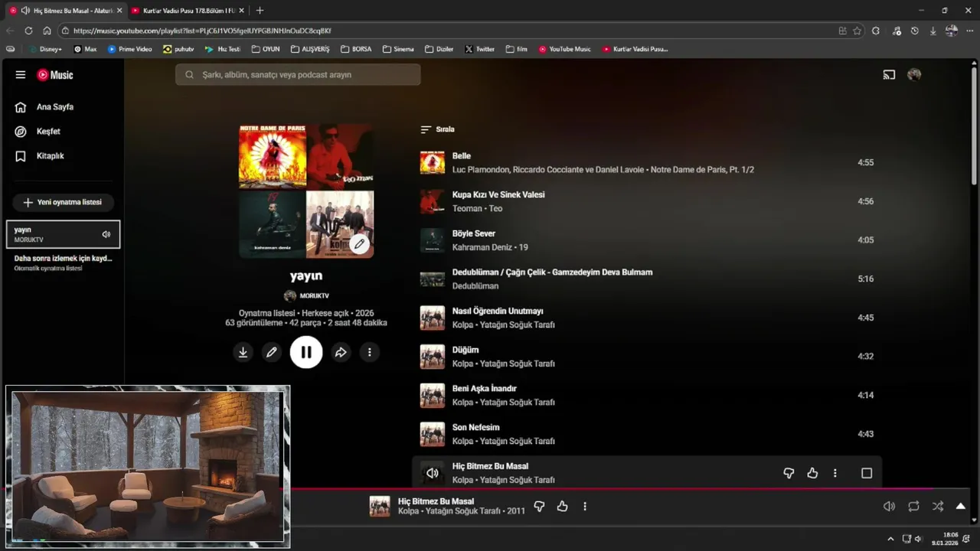Open a new browser tab
980x551 pixels.
[x=260, y=11]
